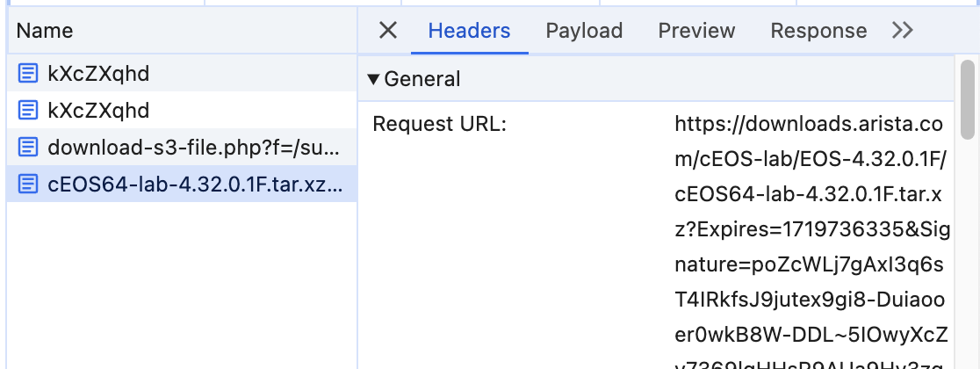The width and height of the screenshot is (980, 369).
Task: Select the download-s3-file.php request
Action: point(182,148)
